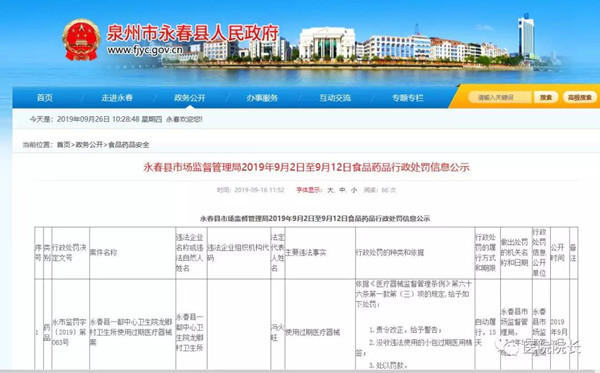The height and width of the screenshot is (373, 600).
Task: Set font size to 大 (large)
Action: tap(330, 190)
